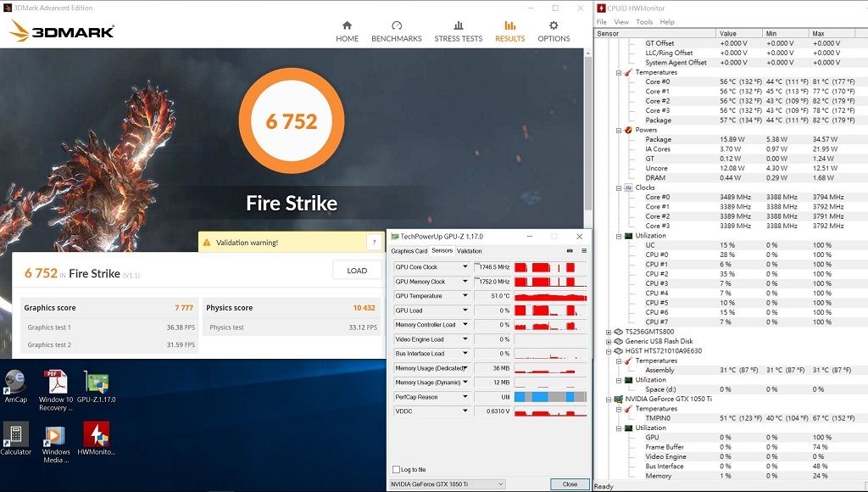Screen dimensions: 868x492
Task: Select the 3DMark RESULTS tab
Action: 509,31
